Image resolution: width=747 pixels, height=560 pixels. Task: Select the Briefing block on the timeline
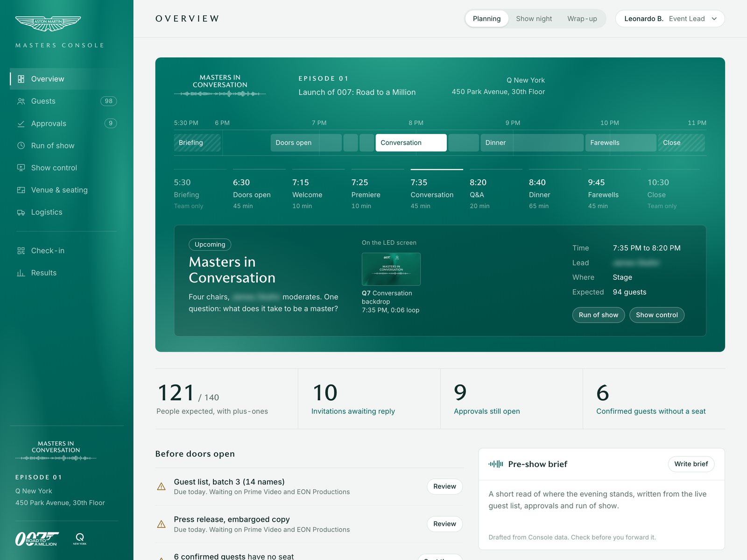197,143
